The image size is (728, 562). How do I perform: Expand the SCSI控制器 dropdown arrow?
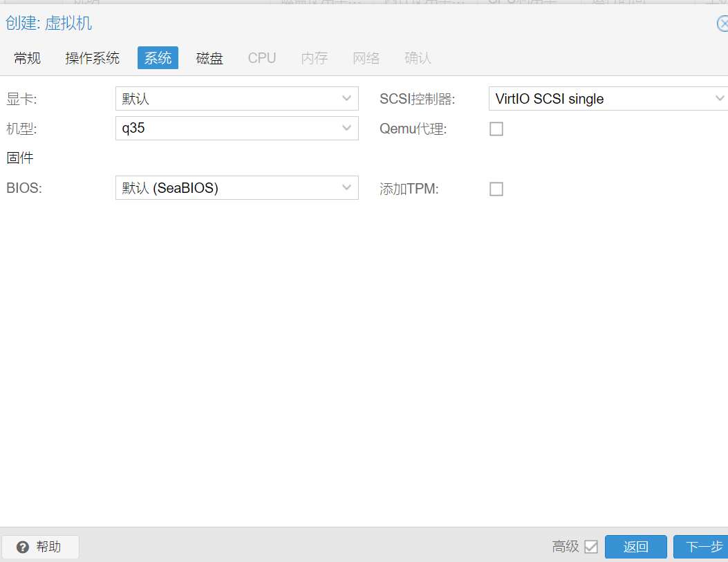pyautogui.click(x=720, y=98)
